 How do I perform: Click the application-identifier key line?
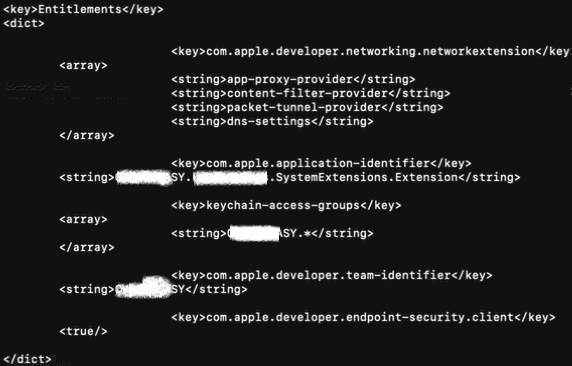tap(321, 163)
